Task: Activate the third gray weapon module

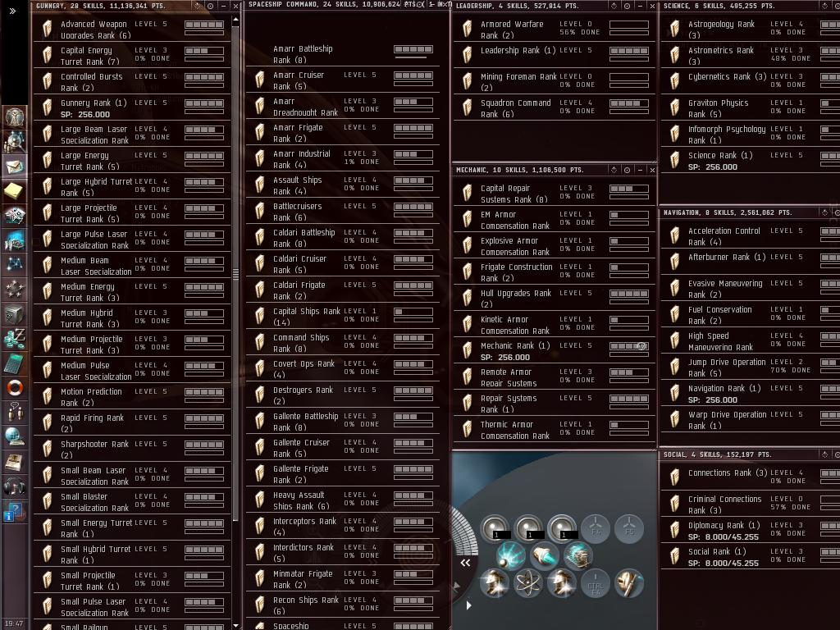Action: 562,528
